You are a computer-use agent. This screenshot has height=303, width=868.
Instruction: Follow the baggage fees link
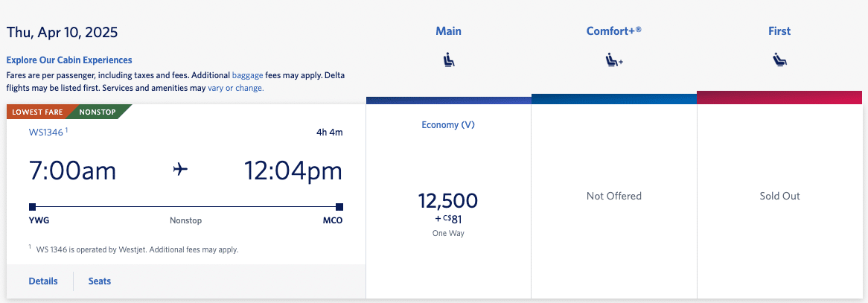tap(248, 75)
